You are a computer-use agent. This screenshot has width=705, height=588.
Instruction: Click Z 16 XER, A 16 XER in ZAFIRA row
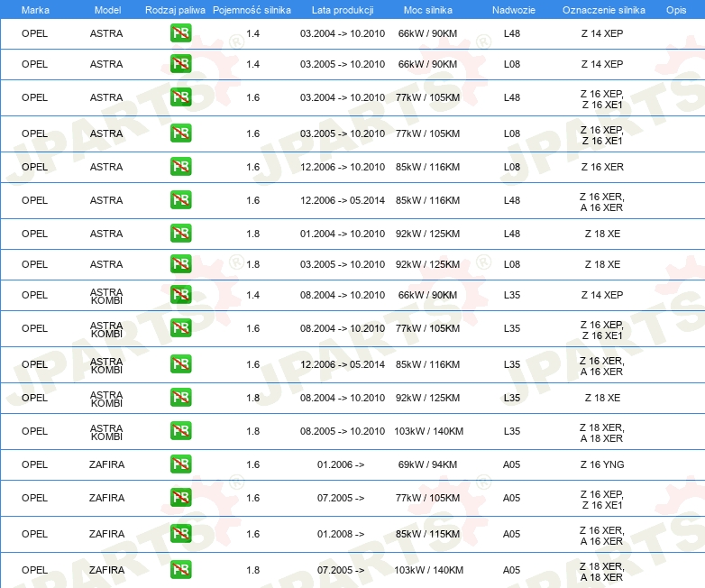602,536
